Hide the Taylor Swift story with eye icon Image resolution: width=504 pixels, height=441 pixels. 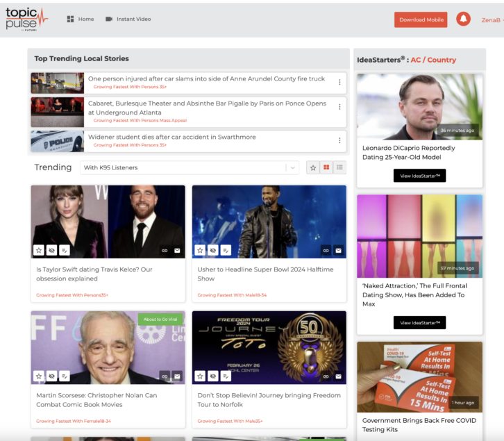tap(51, 250)
